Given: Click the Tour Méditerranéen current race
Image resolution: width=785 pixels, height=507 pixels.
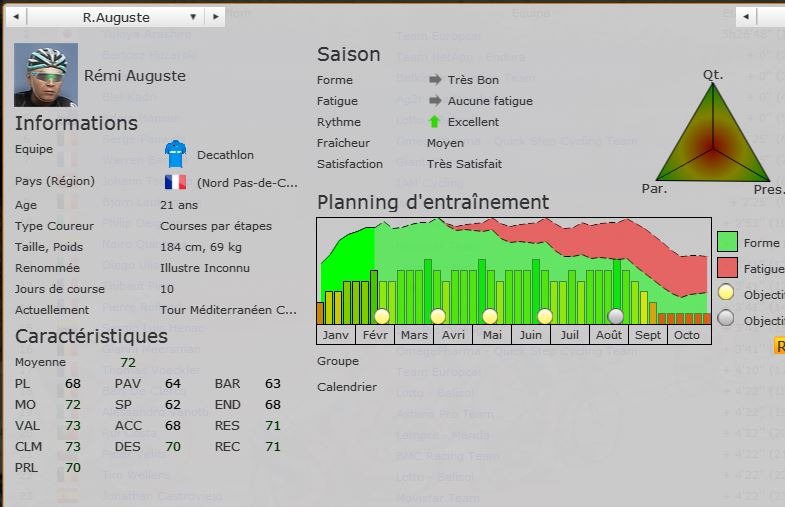Looking at the screenshot, I should [x=228, y=310].
